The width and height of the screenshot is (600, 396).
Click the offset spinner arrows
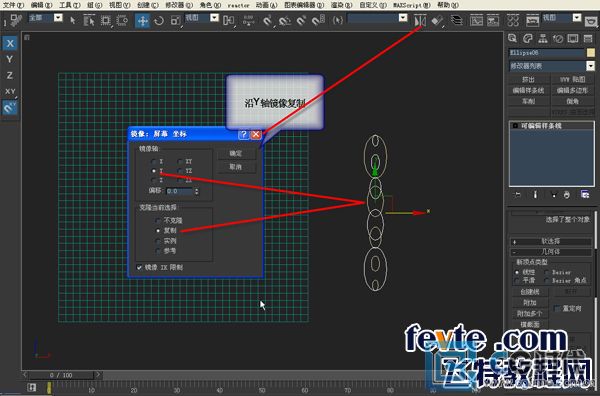coord(197,191)
